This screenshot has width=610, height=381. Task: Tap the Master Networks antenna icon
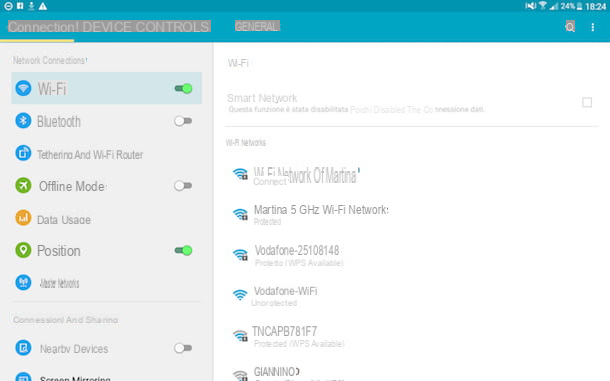coord(23,283)
